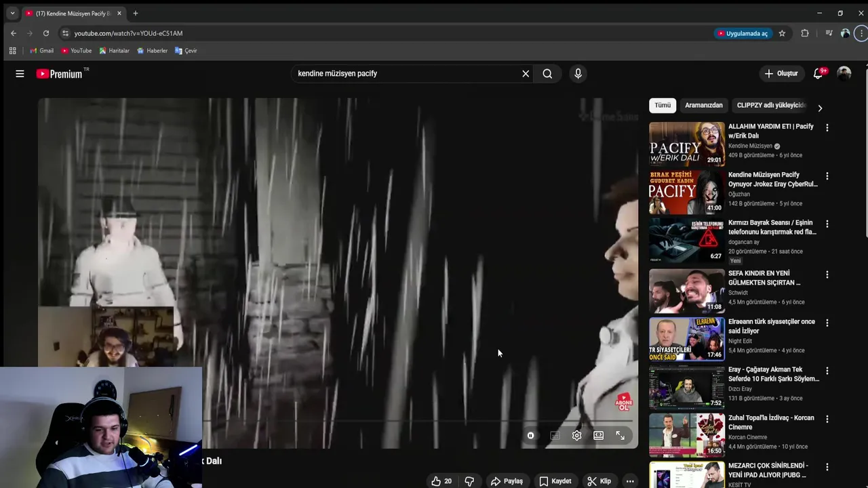Image resolution: width=868 pixels, height=488 pixels.
Task: Bookmark this page with star icon
Action: pyautogui.click(x=782, y=33)
